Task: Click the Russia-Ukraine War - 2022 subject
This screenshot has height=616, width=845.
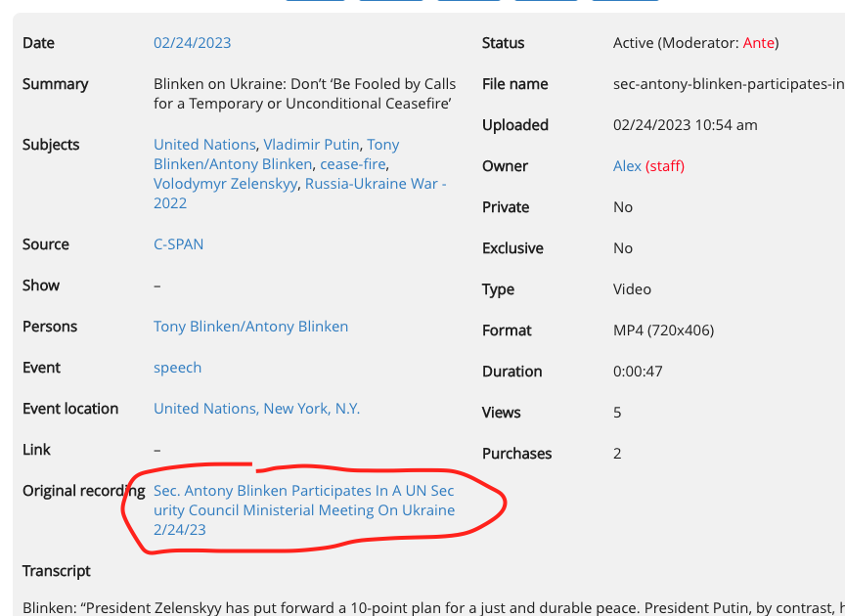Action: tap(375, 184)
